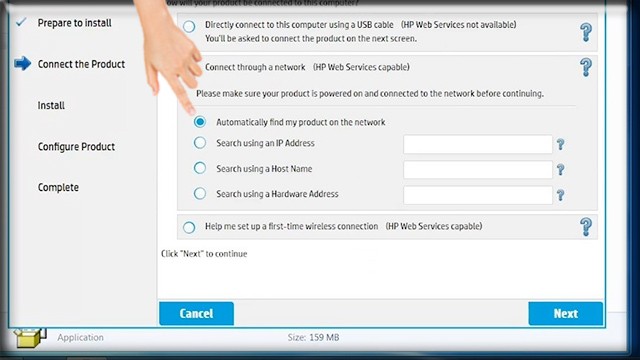Select Directly connect using a USB cable
Image resolution: width=640 pixels, height=360 pixels.
pos(189,27)
